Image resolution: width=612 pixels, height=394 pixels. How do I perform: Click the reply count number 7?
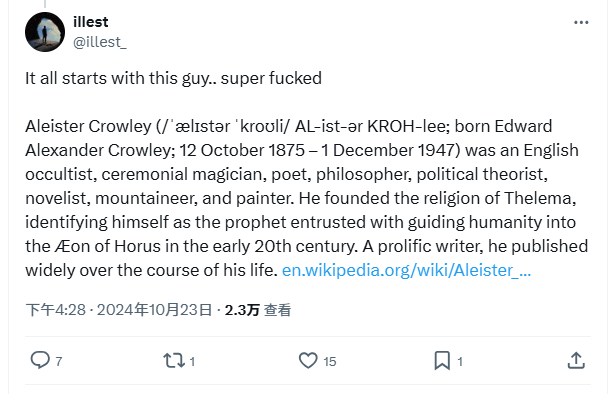click(59, 361)
